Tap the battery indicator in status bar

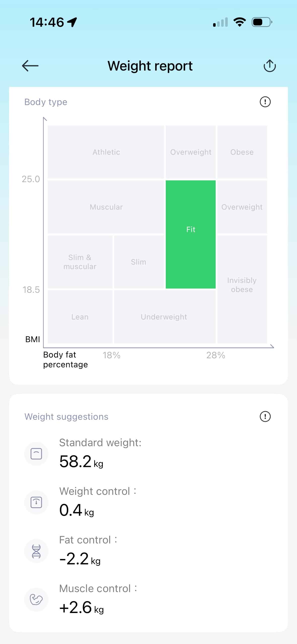point(262,22)
